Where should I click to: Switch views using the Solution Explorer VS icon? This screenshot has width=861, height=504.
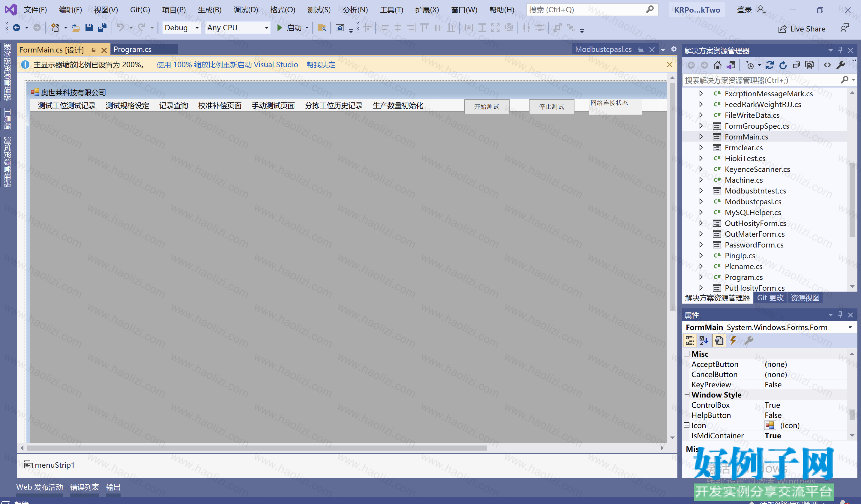tap(731, 65)
